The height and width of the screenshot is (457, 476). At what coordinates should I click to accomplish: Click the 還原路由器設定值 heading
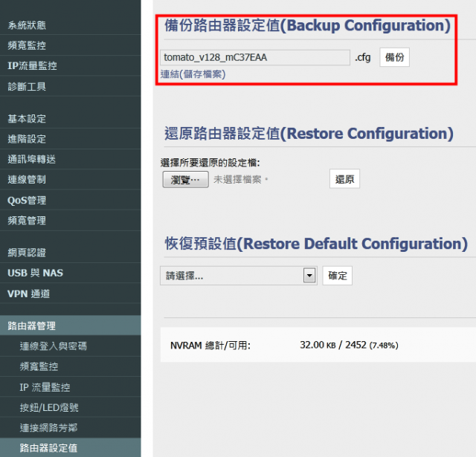click(x=309, y=134)
